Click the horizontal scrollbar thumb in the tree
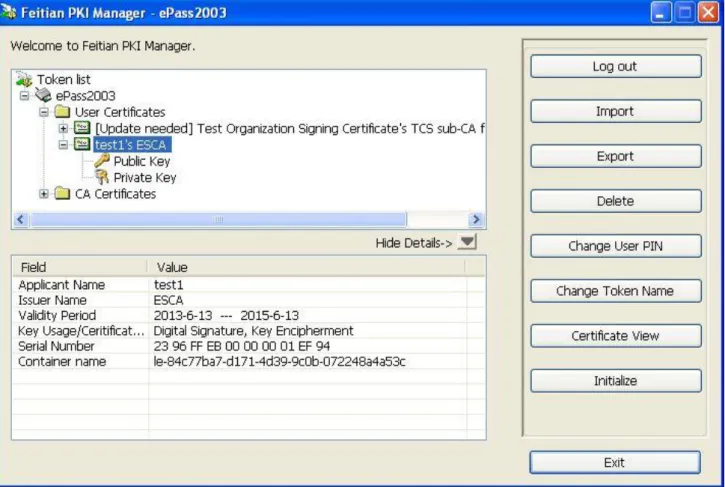Screen dimensions: 725x487 219,219
